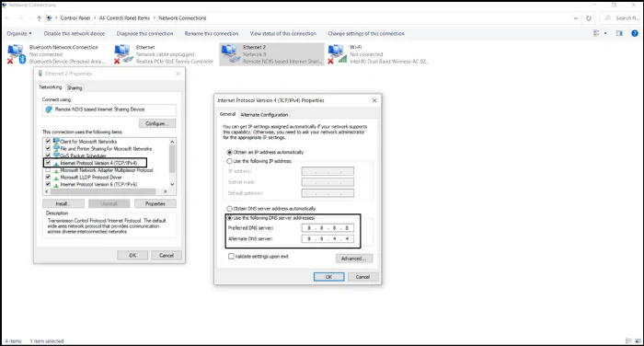This screenshot has width=644, height=346.
Task: Click OK in Ethernet 2 Properties
Action: 132,255
